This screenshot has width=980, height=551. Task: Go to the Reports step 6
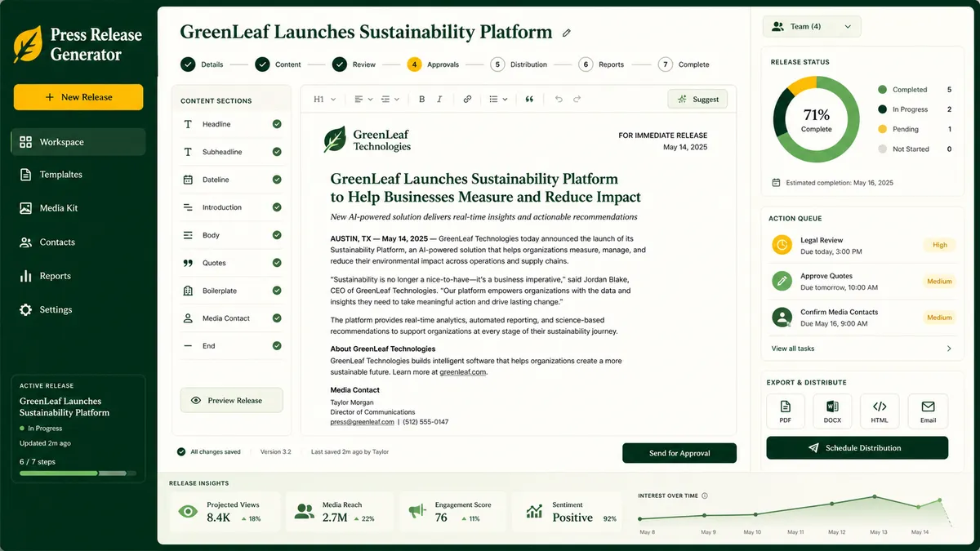pos(601,64)
